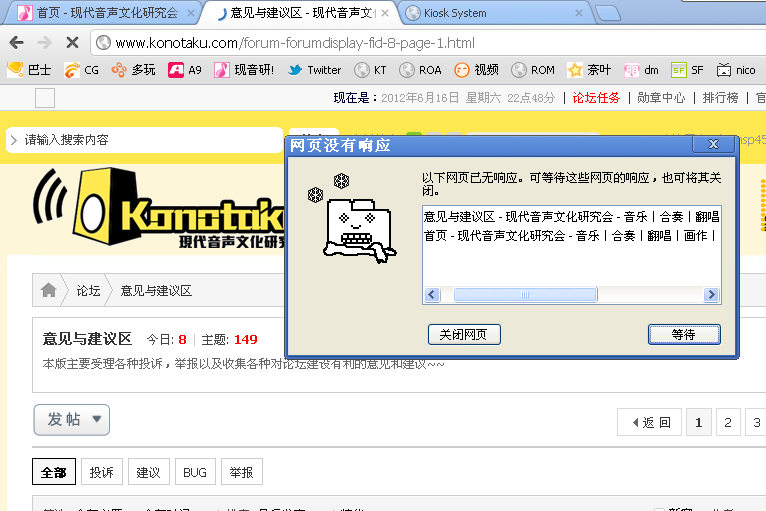Click the search type arrow beside the search box
Screen dimensions: 766x511
14,140
